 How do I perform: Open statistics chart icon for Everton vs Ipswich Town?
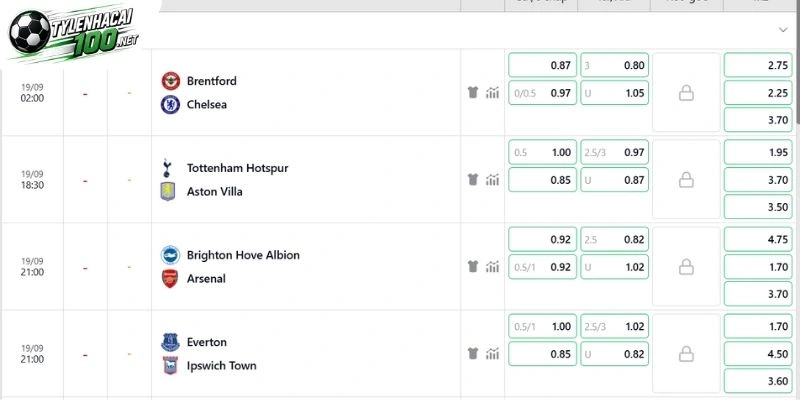coord(492,354)
